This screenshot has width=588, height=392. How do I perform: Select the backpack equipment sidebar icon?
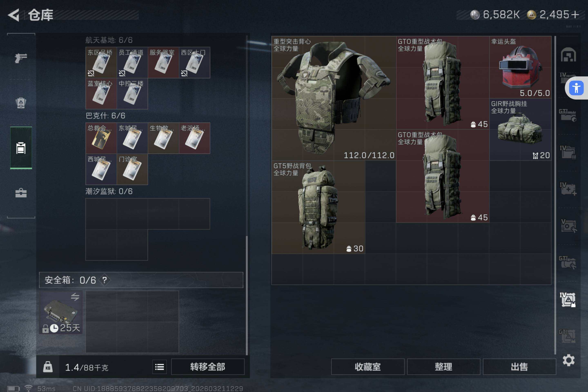point(21,103)
